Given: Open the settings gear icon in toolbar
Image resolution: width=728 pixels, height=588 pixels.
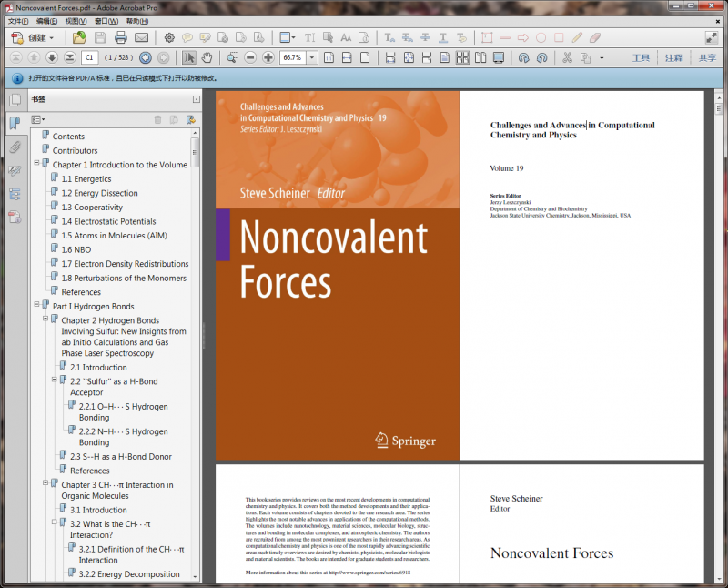Looking at the screenshot, I should (x=169, y=37).
